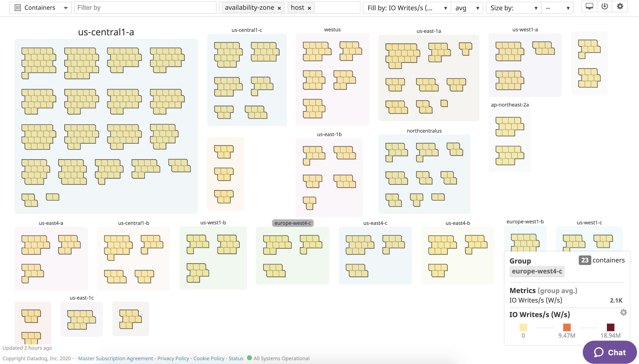Image resolution: width=639 pixels, height=364 pixels.
Task: Open the Master Subscription Agreement link
Action: tap(115, 358)
